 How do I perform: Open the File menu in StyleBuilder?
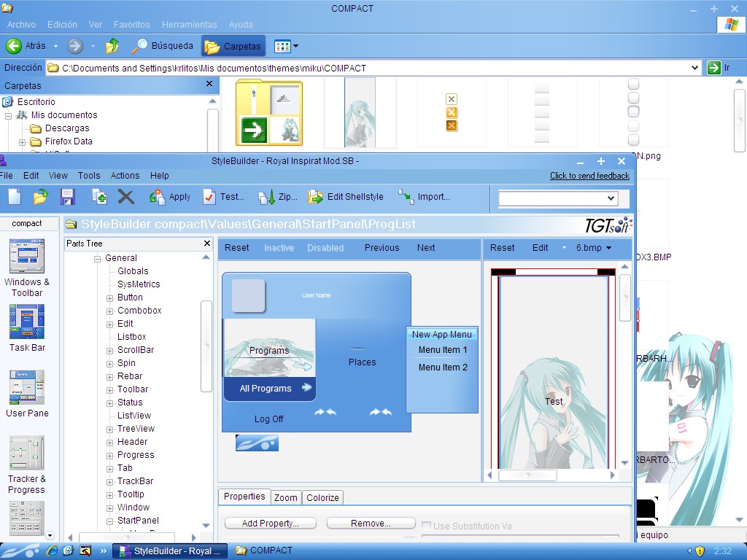point(6,175)
